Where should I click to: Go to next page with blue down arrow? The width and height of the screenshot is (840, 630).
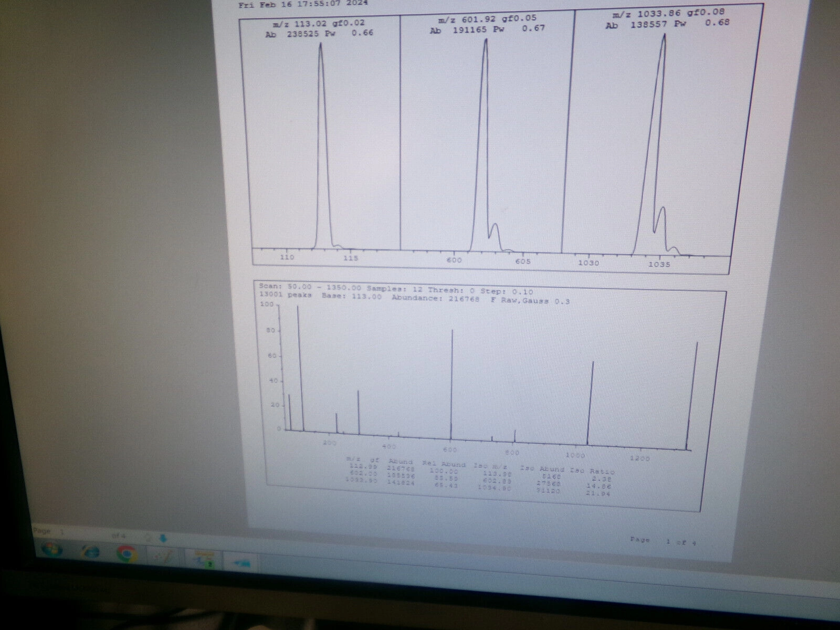[x=163, y=538]
